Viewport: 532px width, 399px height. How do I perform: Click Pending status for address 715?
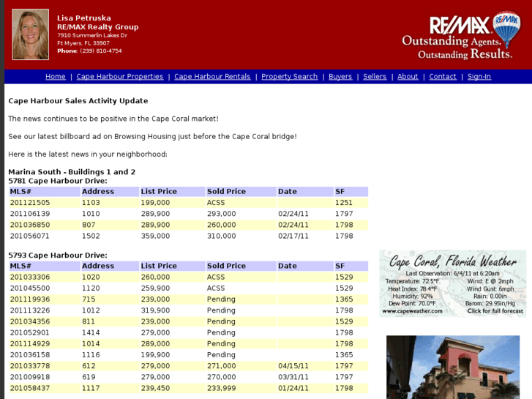tap(221, 299)
